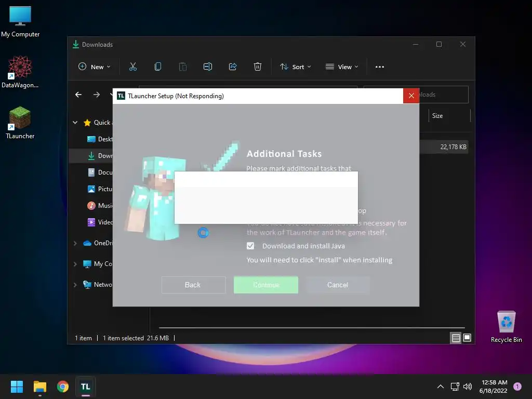Open TLauncher desktop shortcut
The image size is (532, 399).
(x=20, y=123)
